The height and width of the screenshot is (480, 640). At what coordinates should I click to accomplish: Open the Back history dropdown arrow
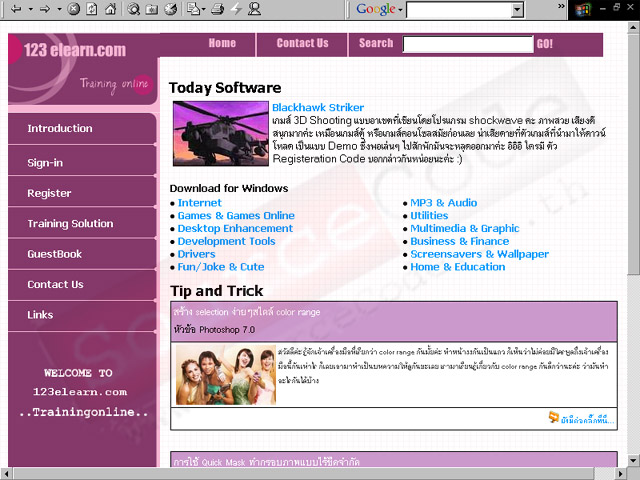[30, 9]
